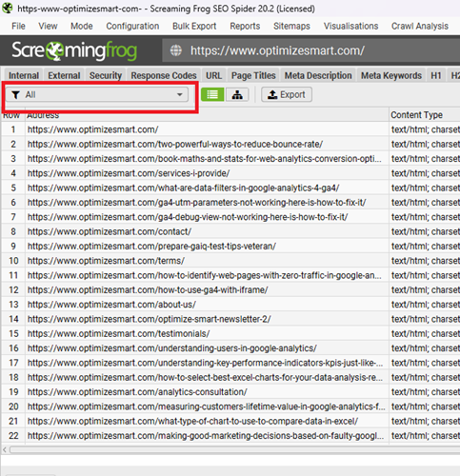Switch to the Meta Keywords tab
460x476 pixels.
pyautogui.click(x=391, y=75)
